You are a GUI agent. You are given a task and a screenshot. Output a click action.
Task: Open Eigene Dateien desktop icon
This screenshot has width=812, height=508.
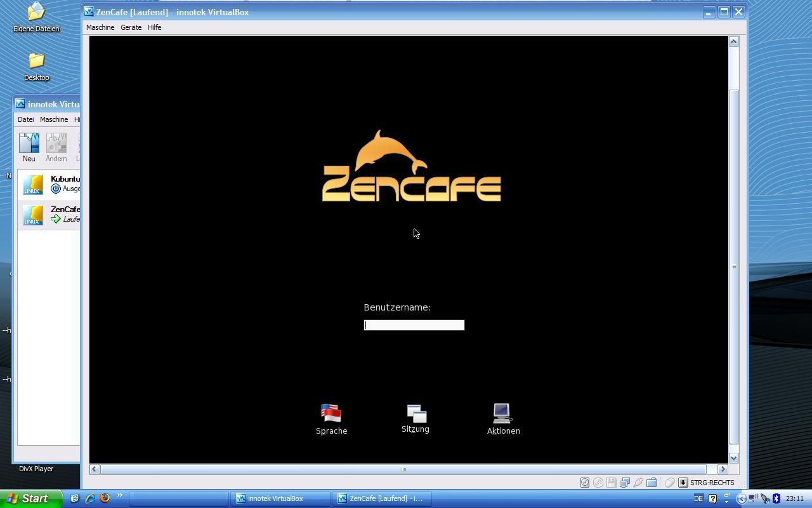point(36,17)
